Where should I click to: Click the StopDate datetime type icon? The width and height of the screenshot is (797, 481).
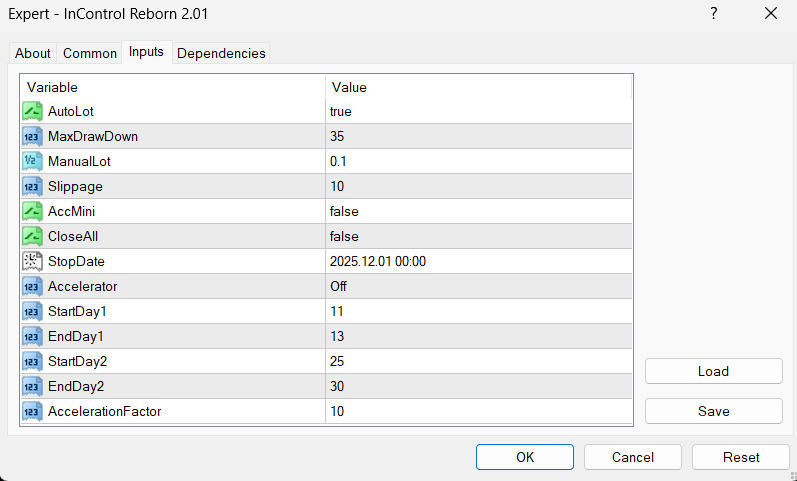point(31,262)
